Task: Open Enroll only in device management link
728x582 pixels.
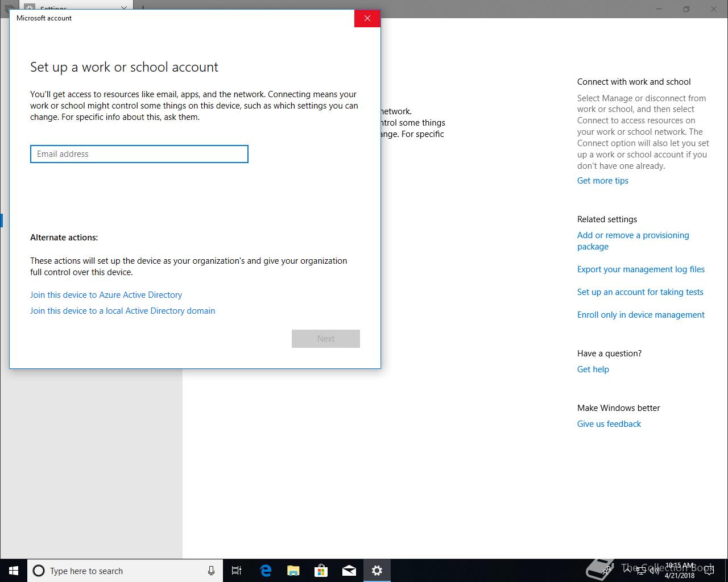Action: [x=641, y=315]
